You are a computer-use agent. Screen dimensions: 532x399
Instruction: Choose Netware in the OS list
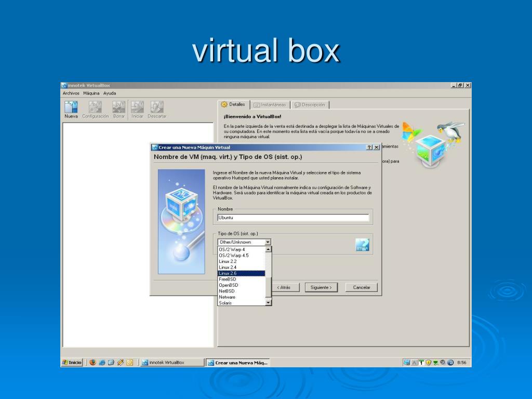[241, 297]
